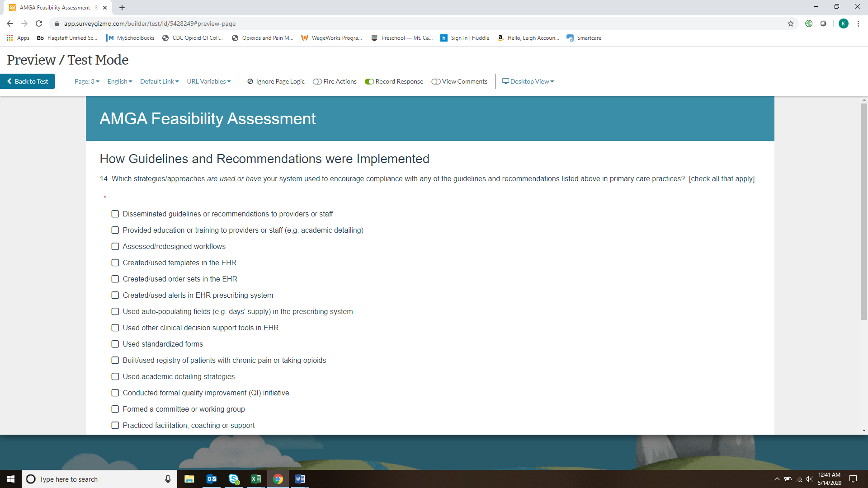
Task: Open Excel from the taskbar
Action: [x=255, y=479]
